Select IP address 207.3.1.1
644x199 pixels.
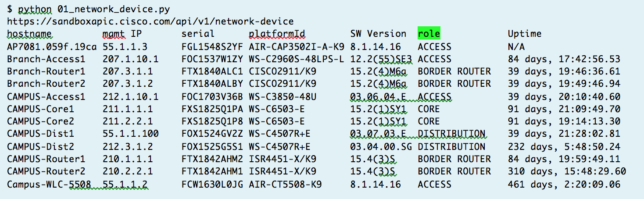coord(128,71)
